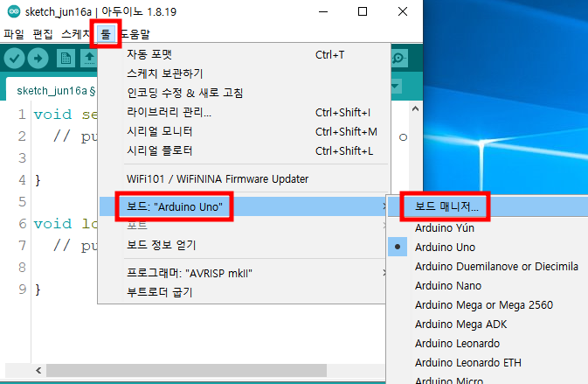588x384 pixels.
Task: Click the Open sketch up-arrow icon
Action: coord(89,59)
